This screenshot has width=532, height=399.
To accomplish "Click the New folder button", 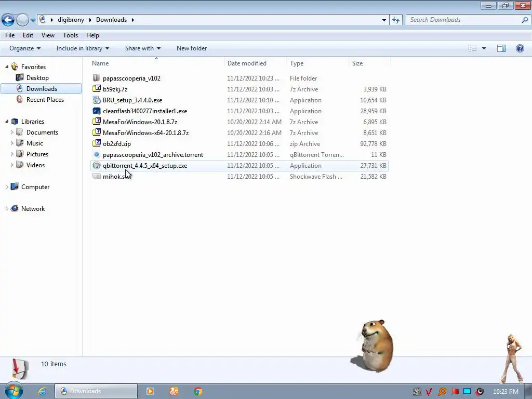I will pos(192,48).
